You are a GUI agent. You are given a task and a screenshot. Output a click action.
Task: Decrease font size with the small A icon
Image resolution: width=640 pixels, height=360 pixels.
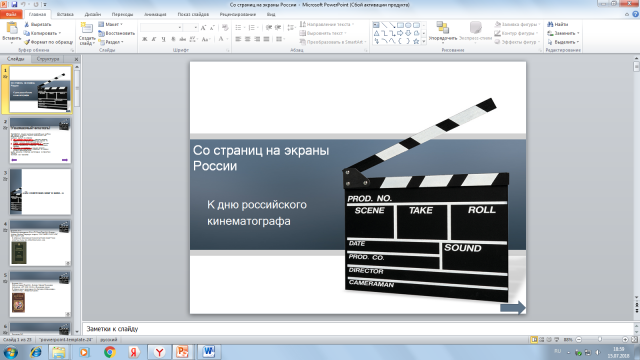pyautogui.click(x=212, y=27)
